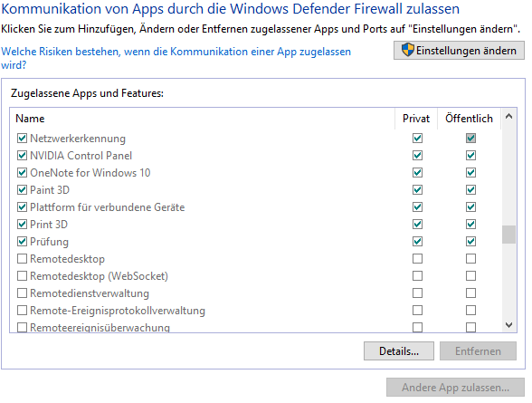Toggle Print 3D Öffentlich checkbox
532x403 pixels.
pos(470,224)
